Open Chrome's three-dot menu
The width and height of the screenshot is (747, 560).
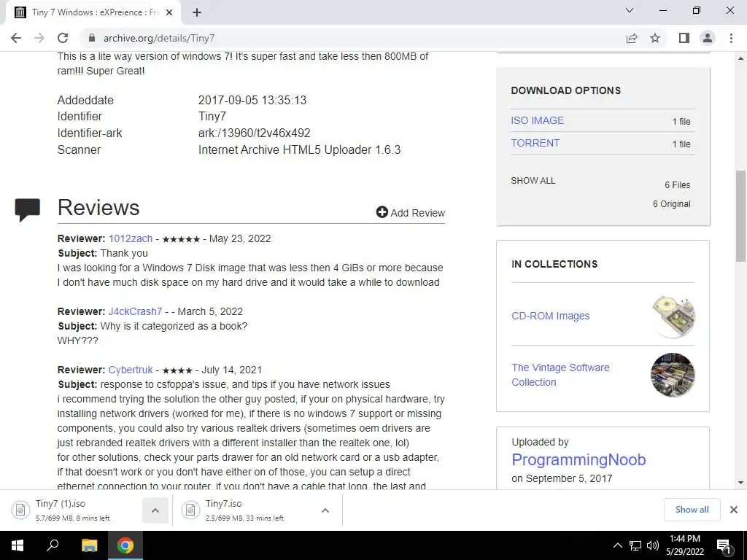(x=731, y=38)
